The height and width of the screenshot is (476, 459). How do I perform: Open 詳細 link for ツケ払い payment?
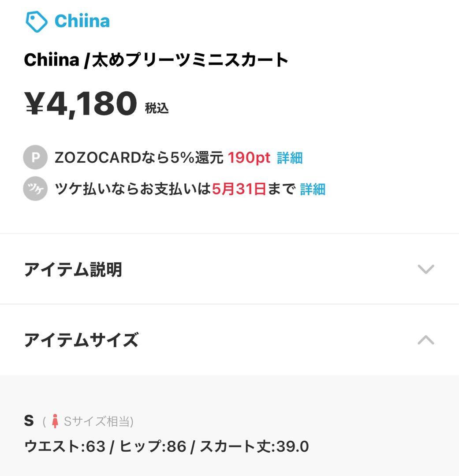point(313,189)
